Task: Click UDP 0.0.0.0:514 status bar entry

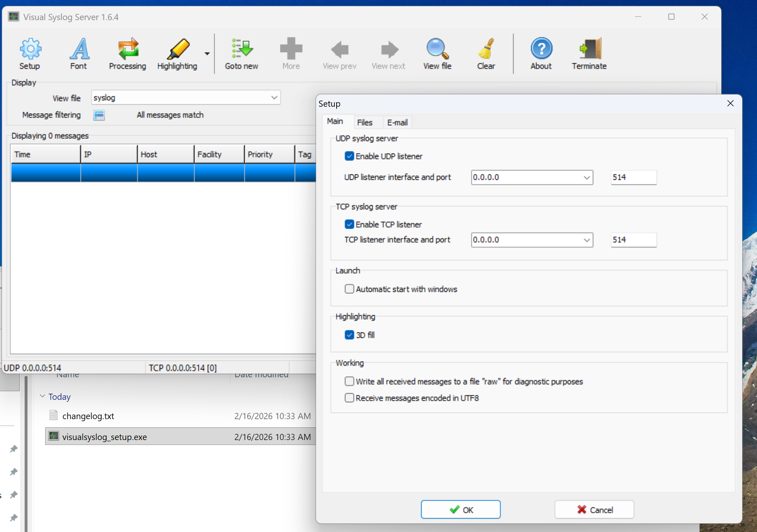Action: coord(32,368)
